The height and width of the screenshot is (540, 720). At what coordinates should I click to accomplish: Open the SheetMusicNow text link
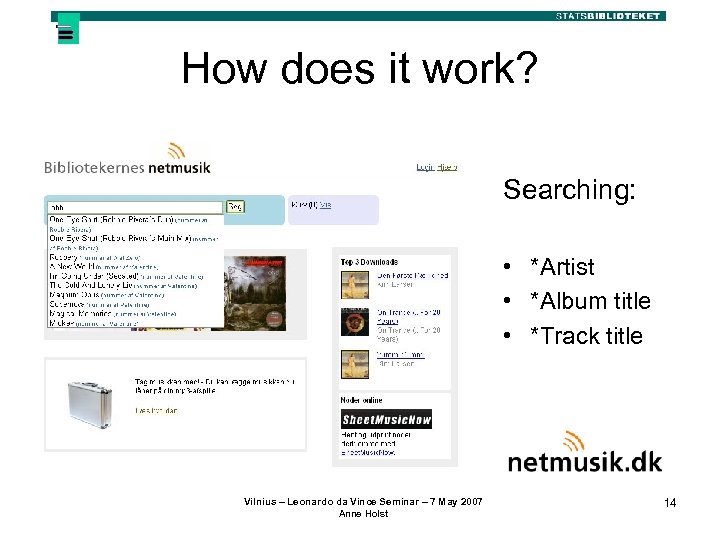(368, 452)
